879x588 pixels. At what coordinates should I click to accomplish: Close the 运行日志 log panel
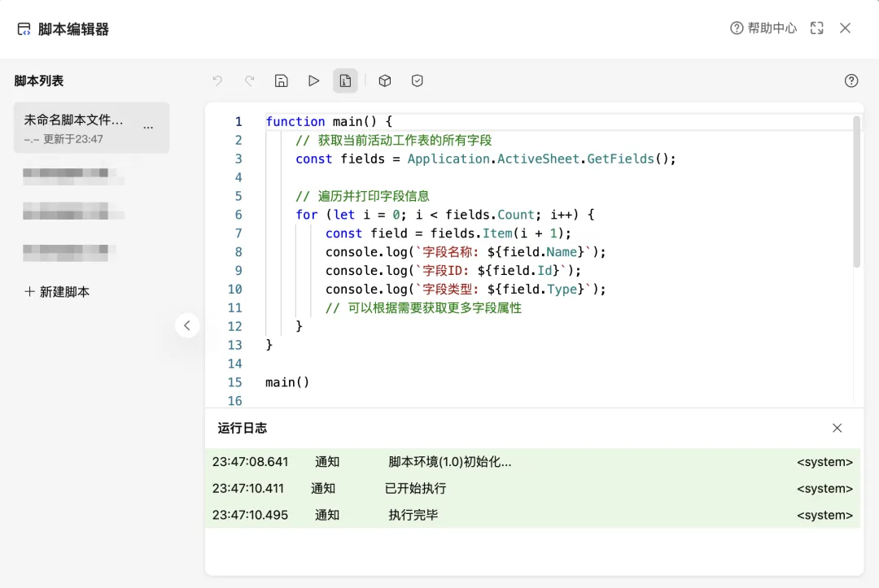click(837, 428)
